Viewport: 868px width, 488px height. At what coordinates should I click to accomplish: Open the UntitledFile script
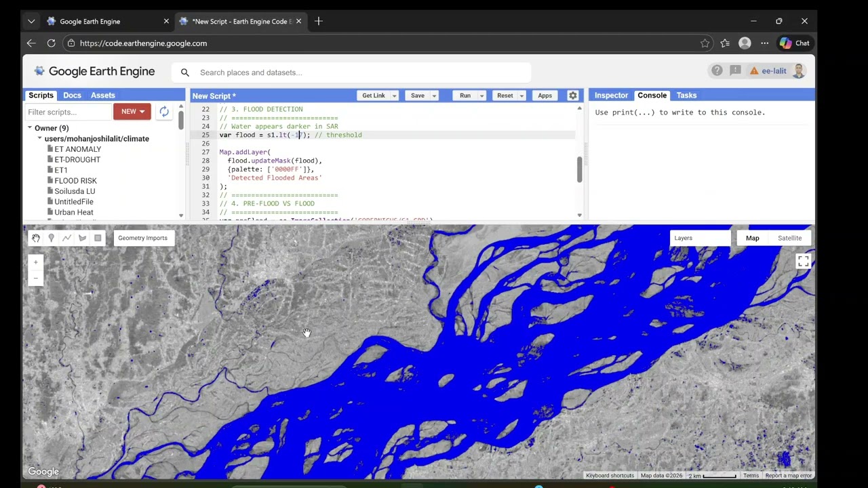click(73, 202)
